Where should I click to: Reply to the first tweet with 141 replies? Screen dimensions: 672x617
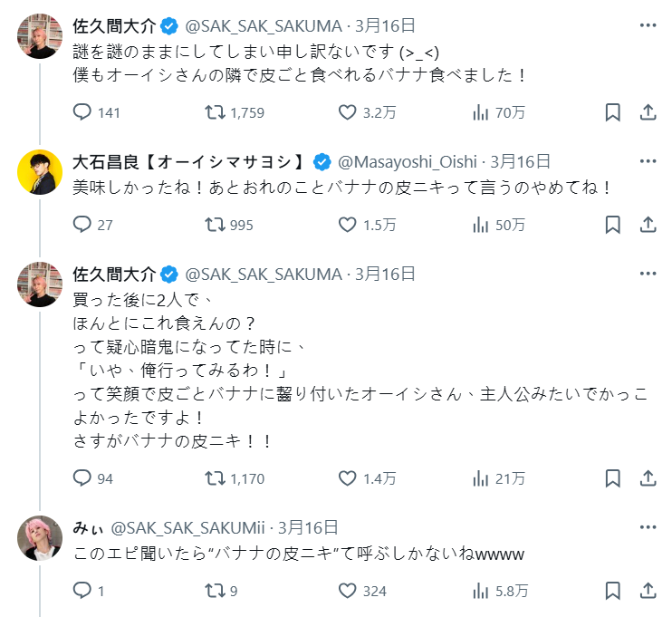pos(82,112)
